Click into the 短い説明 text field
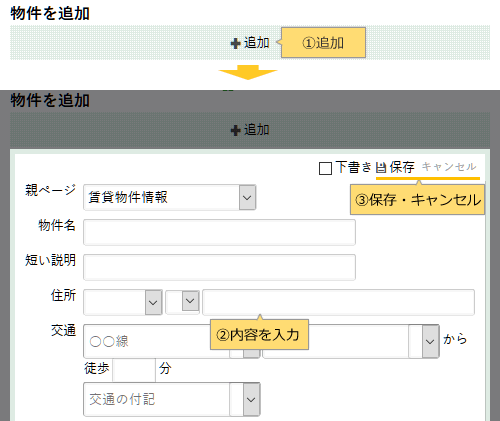Image resolution: width=500 pixels, height=421 pixels. pyautogui.click(x=219, y=267)
